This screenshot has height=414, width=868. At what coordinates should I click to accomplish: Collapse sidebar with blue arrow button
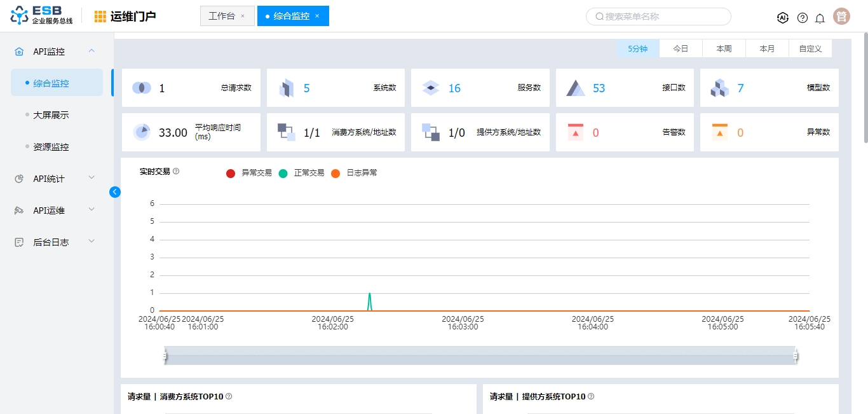coord(115,191)
